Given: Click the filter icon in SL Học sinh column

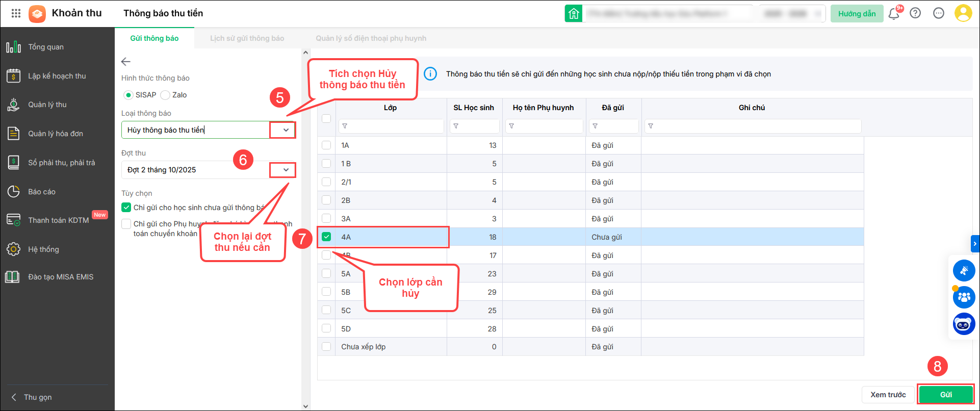Looking at the screenshot, I should click(456, 126).
